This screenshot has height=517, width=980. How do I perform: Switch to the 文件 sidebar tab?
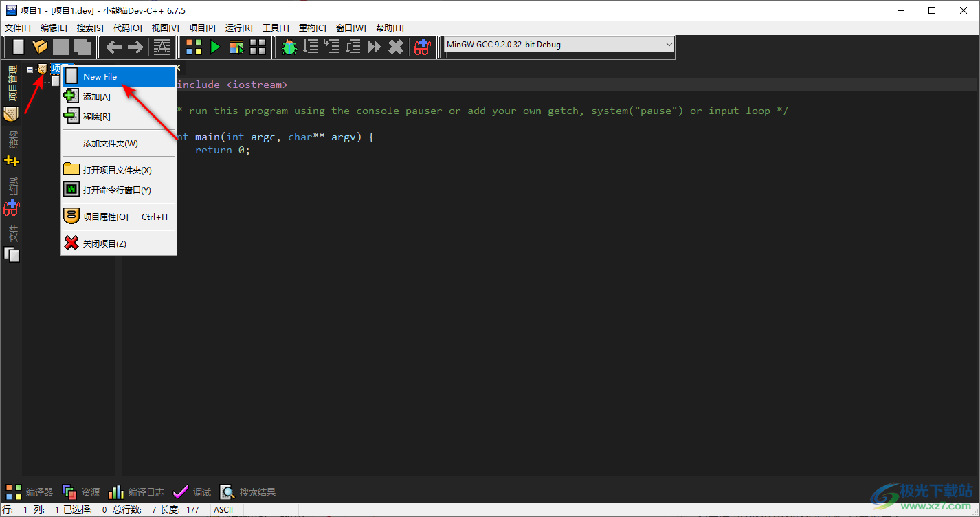pos(12,243)
